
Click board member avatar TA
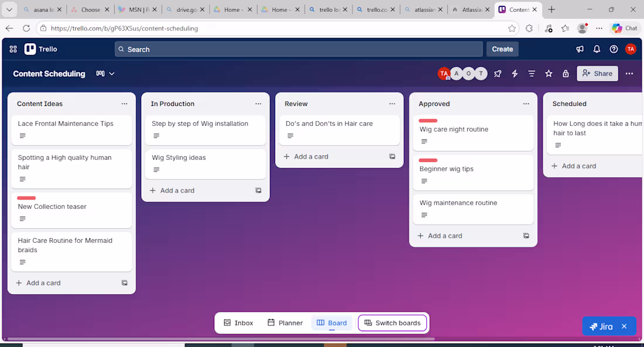pyautogui.click(x=444, y=74)
